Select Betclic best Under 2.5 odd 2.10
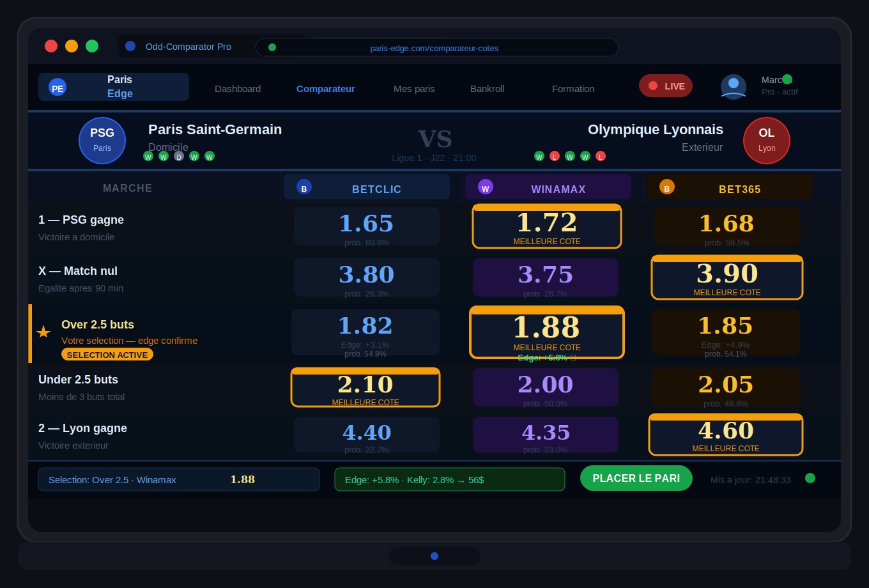The width and height of the screenshot is (869, 588). click(365, 387)
